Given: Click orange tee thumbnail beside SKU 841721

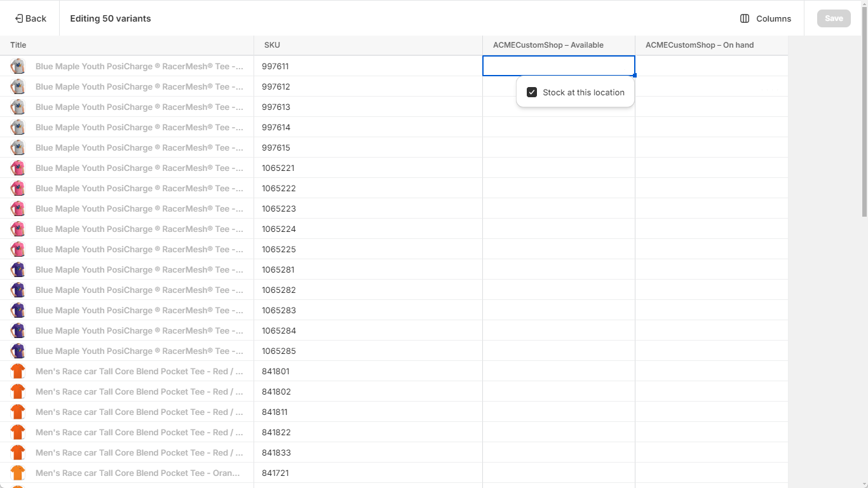Looking at the screenshot, I should tap(18, 473).
